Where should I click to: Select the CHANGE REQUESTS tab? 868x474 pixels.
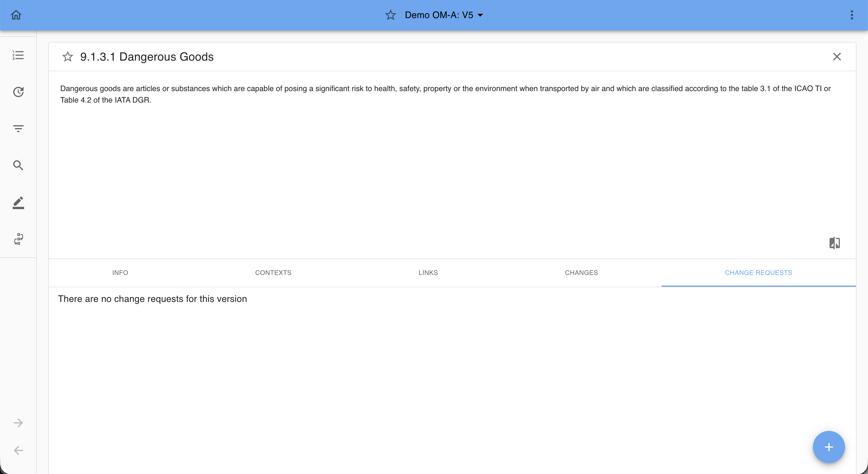click(x=758, y=273)
